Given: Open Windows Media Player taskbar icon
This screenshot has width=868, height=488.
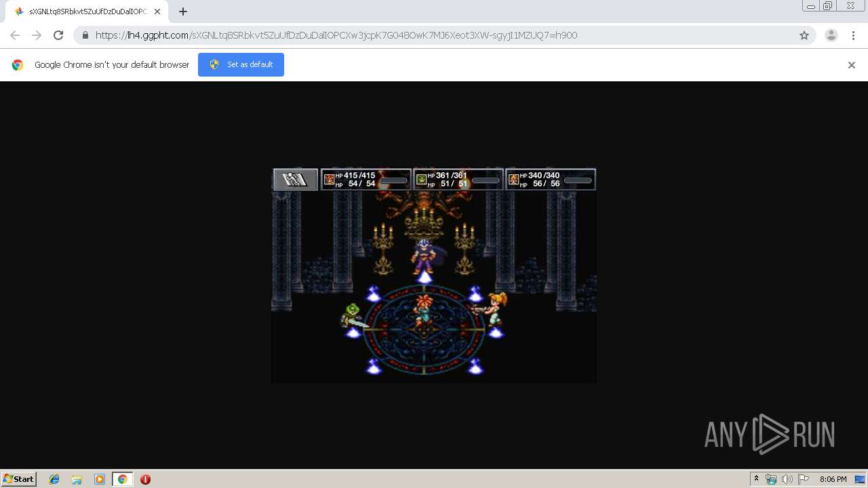Looking at the screenshot, I should tap(100, 479).
